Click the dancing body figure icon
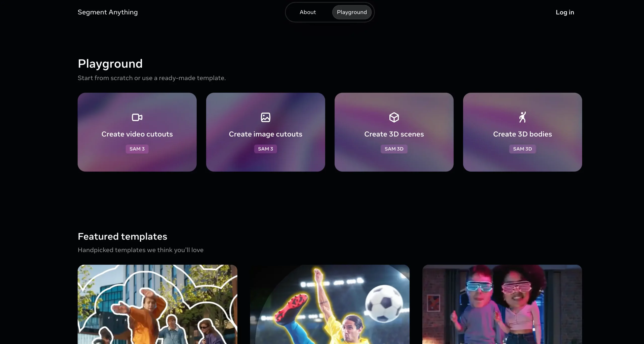Viewport: 644px width, 344px height. pyautogui.click(x=522, y=117)
